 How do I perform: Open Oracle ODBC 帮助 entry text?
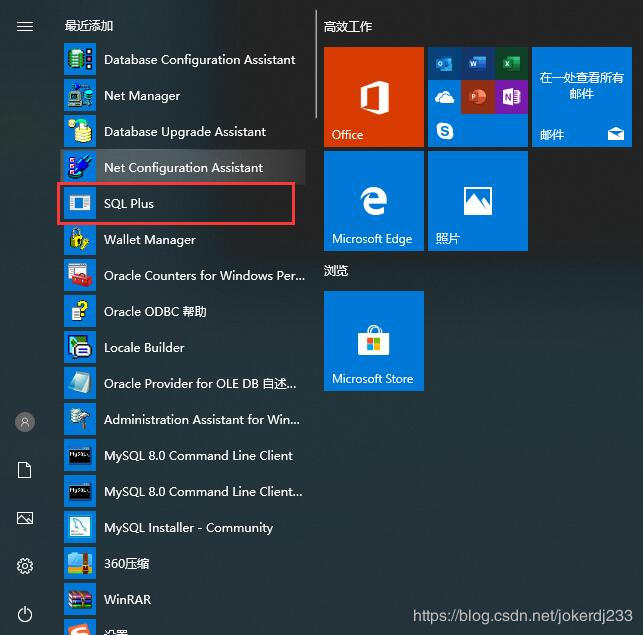coord(155,312)
